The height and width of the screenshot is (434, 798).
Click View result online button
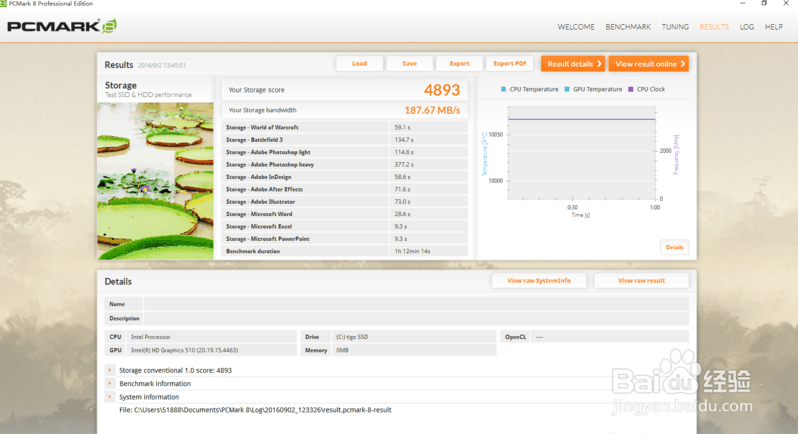pos(648,64)
